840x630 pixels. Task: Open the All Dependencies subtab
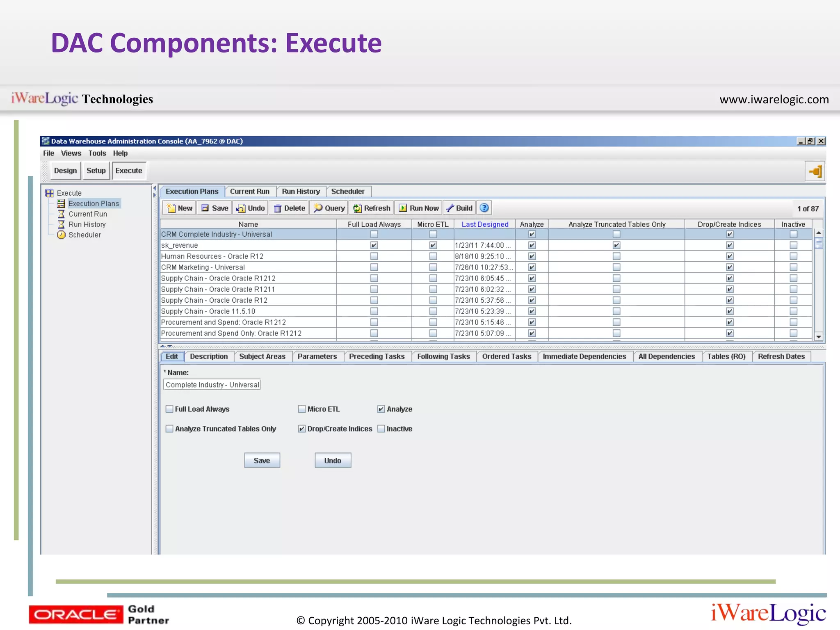point(667,356)
